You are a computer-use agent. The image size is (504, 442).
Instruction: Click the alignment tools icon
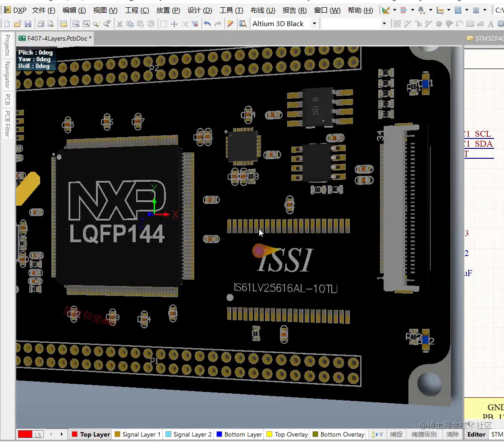click(404, 10)
